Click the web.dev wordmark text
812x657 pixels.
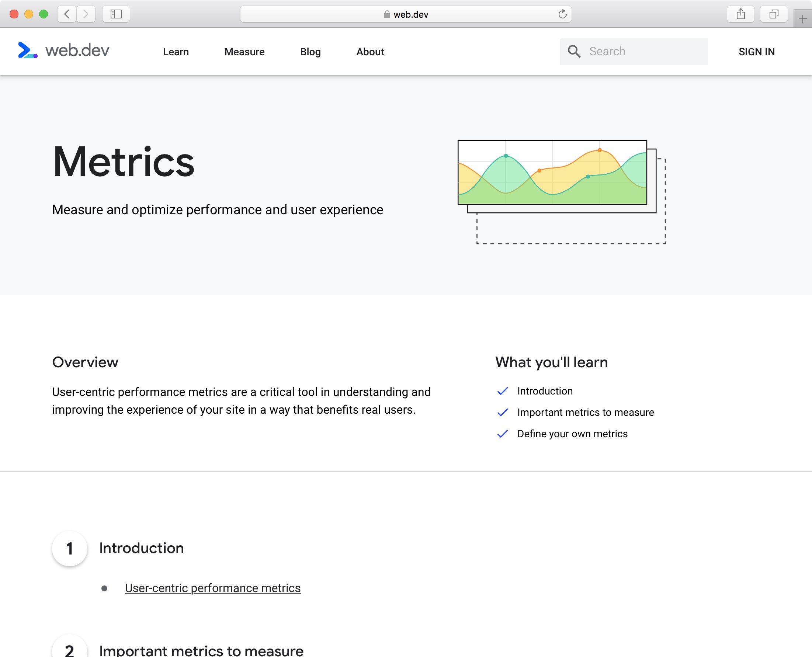point(77,51)
